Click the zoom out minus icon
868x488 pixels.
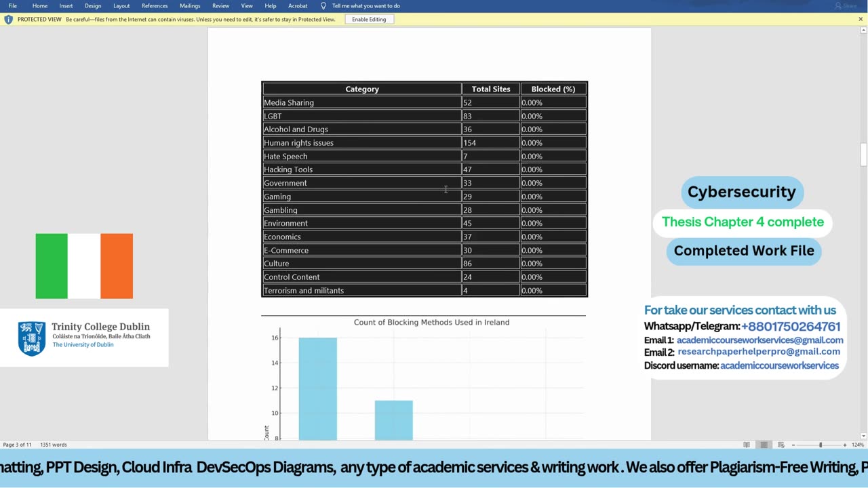[793, 445]
